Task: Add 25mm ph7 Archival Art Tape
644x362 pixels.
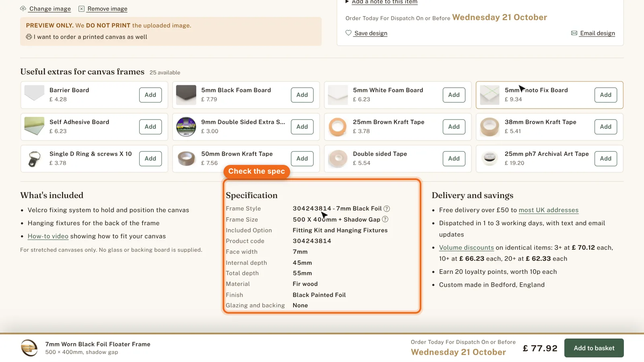Action: pyautogui.click(x=606, y=158)
